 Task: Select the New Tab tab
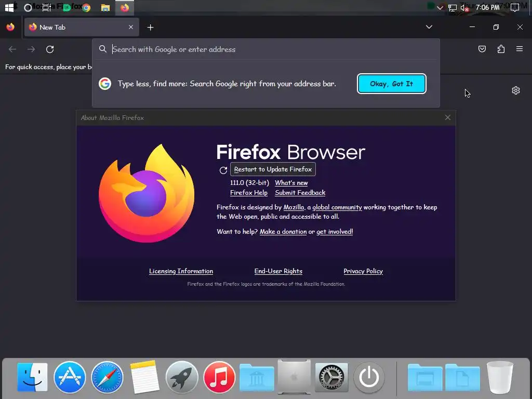click(82, 27)
